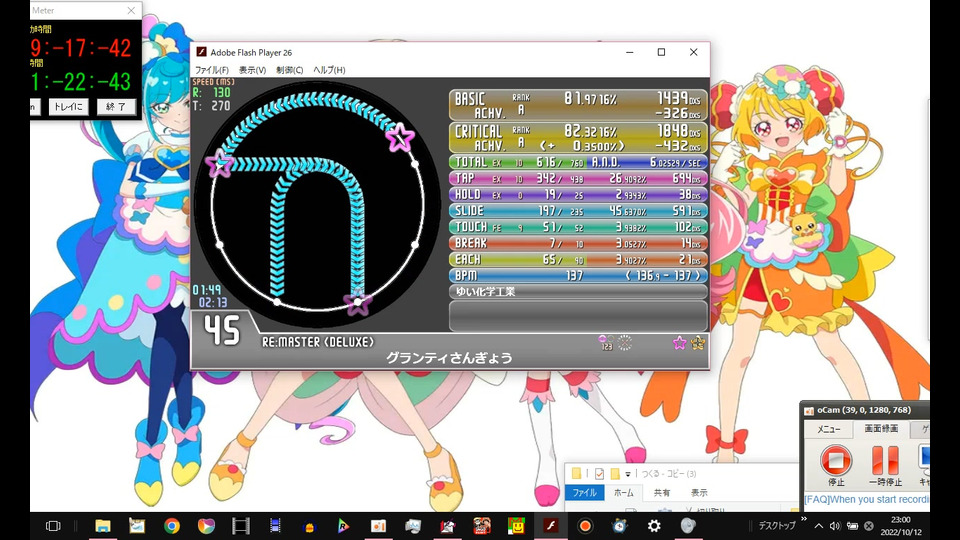Click the speed R: 130 value
Viewport: 960px width, 540px height.
click(x=212, y=92)
